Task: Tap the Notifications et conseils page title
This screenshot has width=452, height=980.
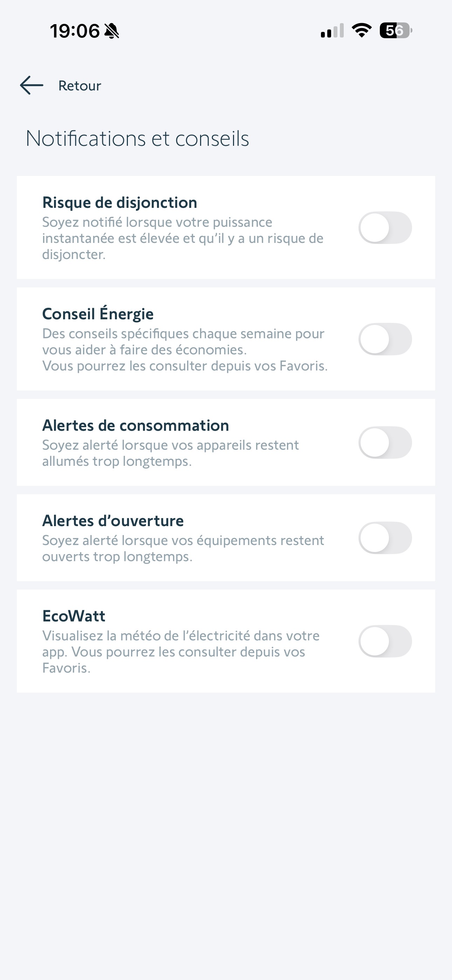Action: pyautogui.click(x=137, y=138)
